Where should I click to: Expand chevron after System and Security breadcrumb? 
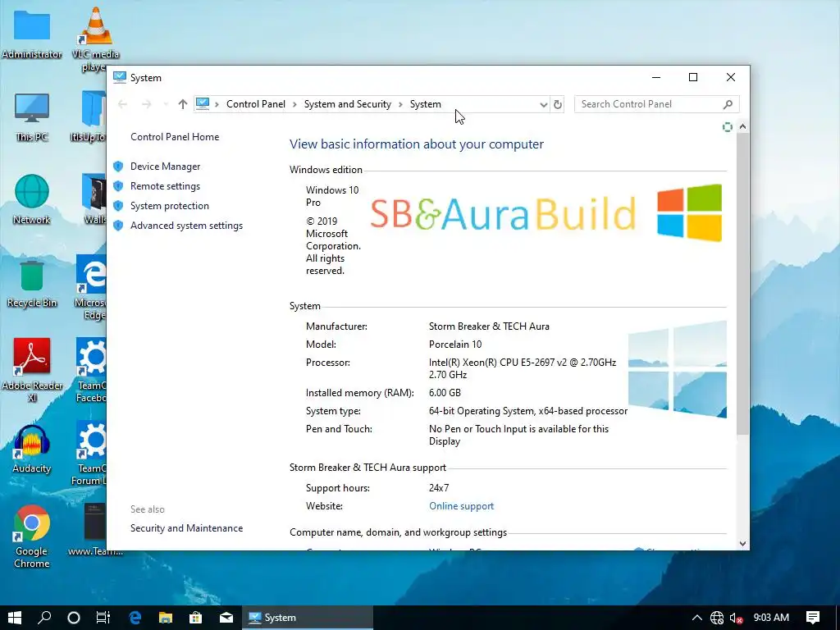pos(400,104)
